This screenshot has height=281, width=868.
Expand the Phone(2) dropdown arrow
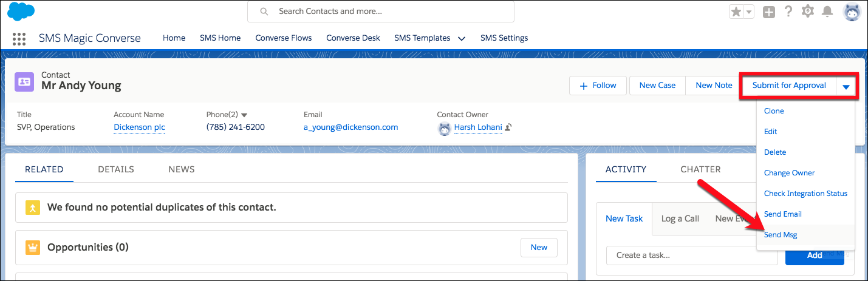(244, 115)
